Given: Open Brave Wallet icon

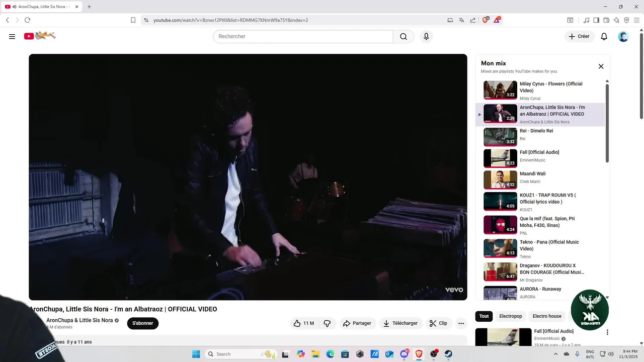Looking at the screenshot, I should pos(606,20).
